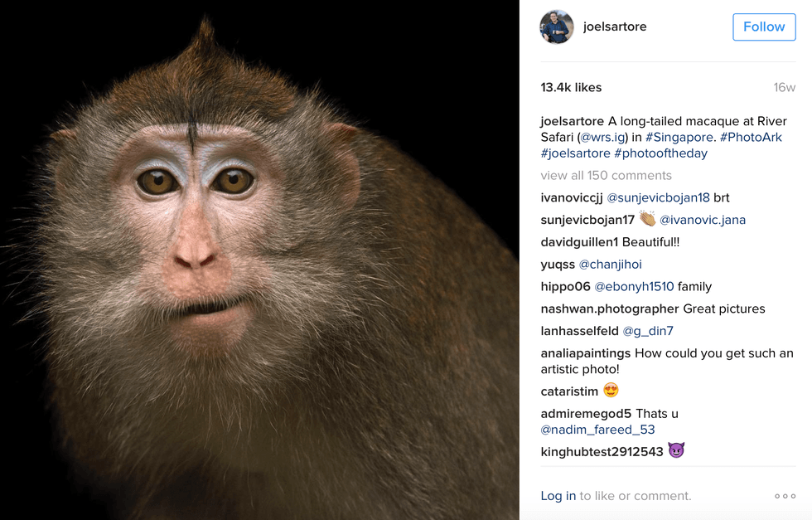The image size is (812, 520).
Task: Open joelsartore's profile picture avatar
Action: point(557,27)
